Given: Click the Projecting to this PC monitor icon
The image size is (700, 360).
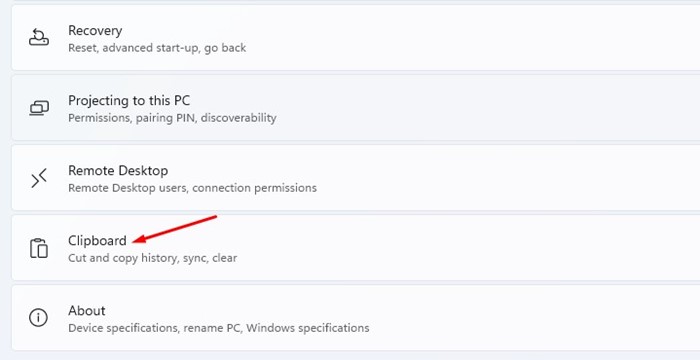Looking at the screenshot, I should 39,108.
